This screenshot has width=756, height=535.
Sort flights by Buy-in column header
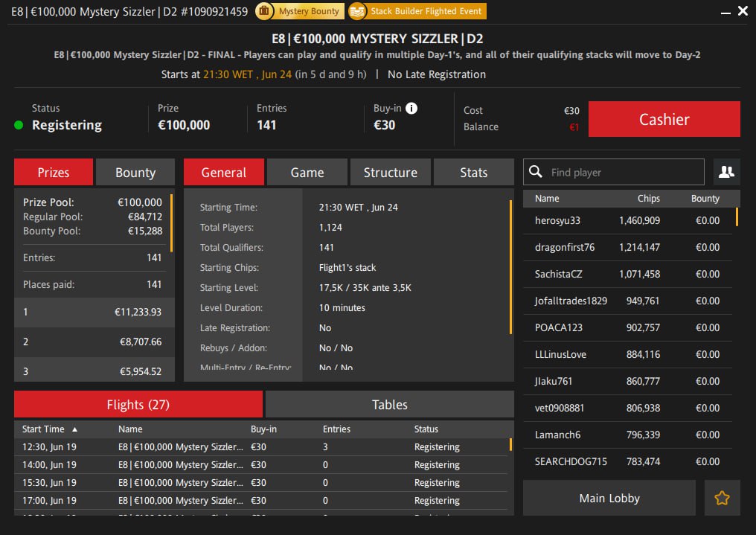pos(263,429)
